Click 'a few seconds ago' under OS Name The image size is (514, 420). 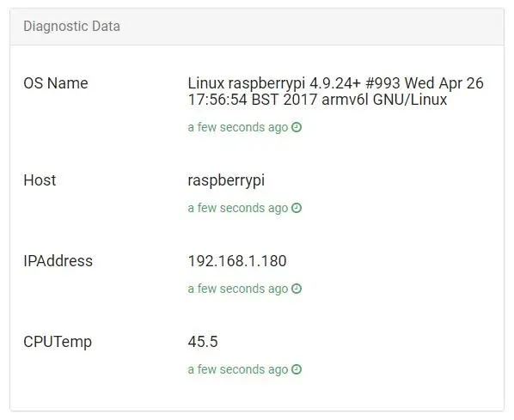pos(238,127)
